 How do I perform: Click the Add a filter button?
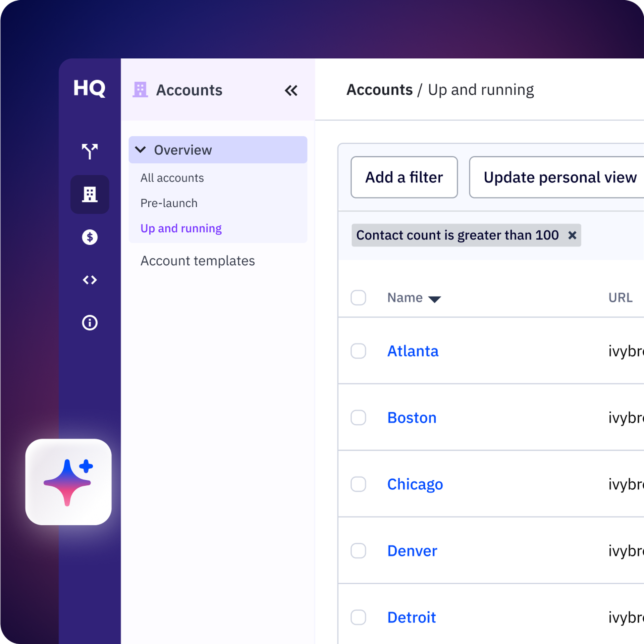404,177
